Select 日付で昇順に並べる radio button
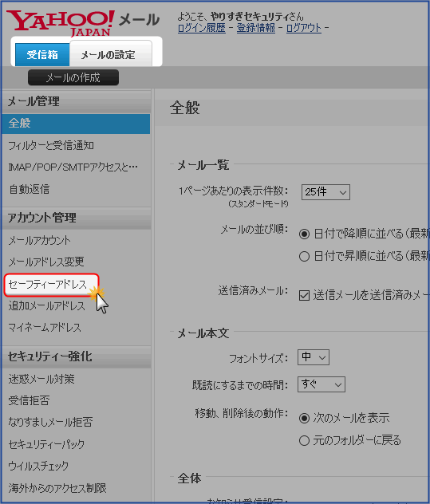The height and width of the screenshot is (504, 430). click(304, 257)
